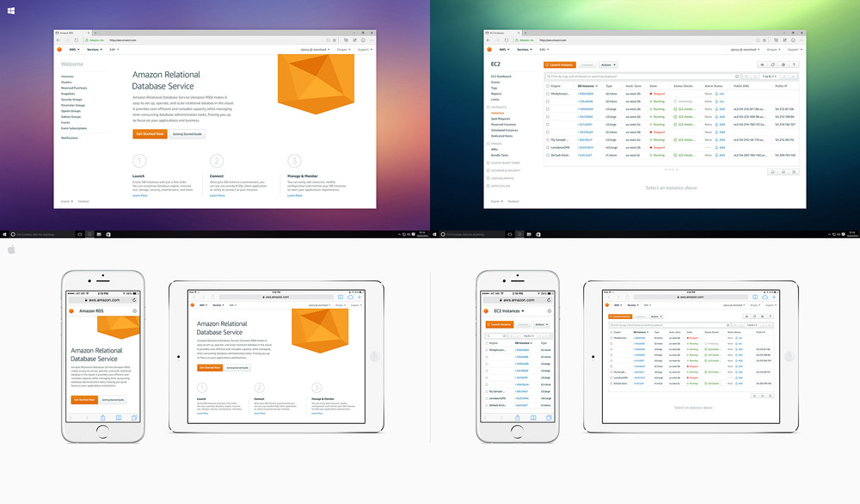Click Getting Started Guide in the desktop RDS window
Screen dimensions: 860x504
pyautogui.click(x=187, y=134)
